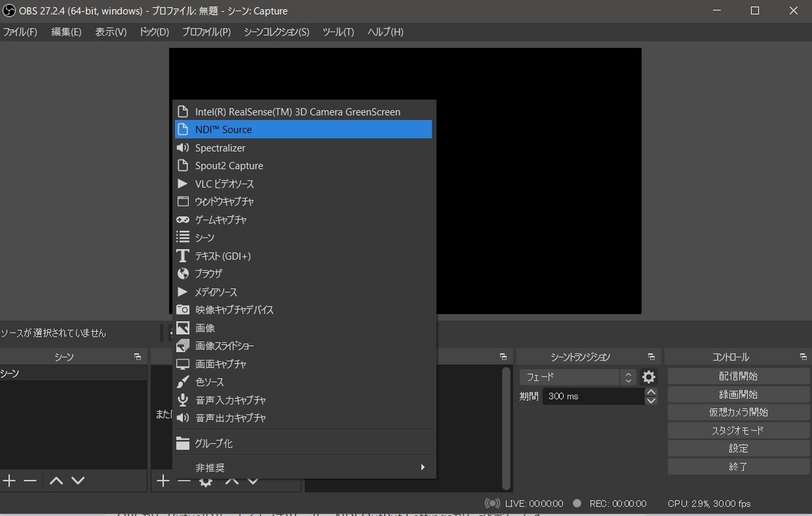Image resolution: width=812 pixels, height=516 pixels.
Task: Select Intel RealSense 3D Camera GreenScreen source
Action: [303, 112]
